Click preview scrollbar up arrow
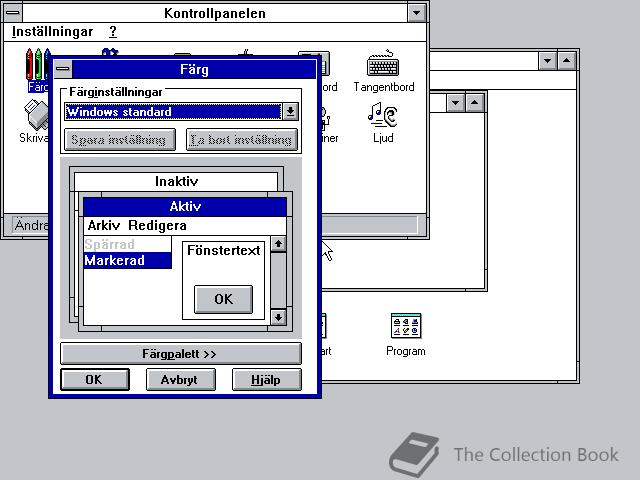The image size is (640, 480). tap(278, 244)
